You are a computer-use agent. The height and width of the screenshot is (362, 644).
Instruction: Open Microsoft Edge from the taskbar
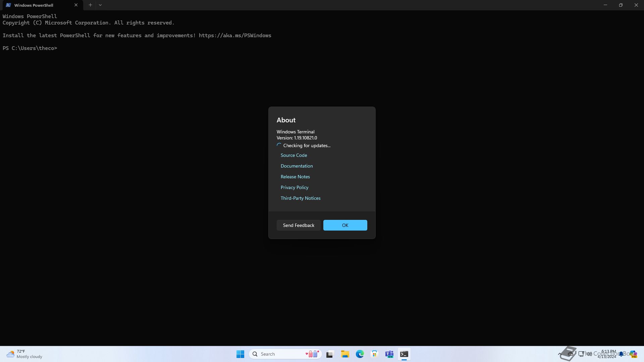(x=360, y=354)
